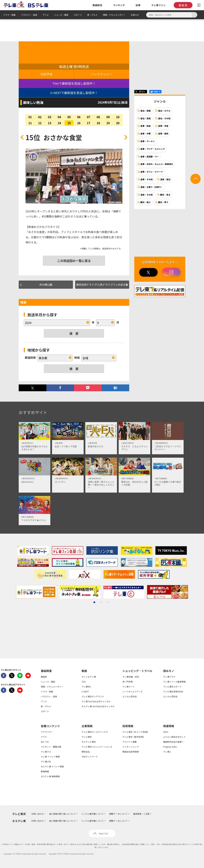Open the year dropdown showing 2024

[x=57, y=322]
